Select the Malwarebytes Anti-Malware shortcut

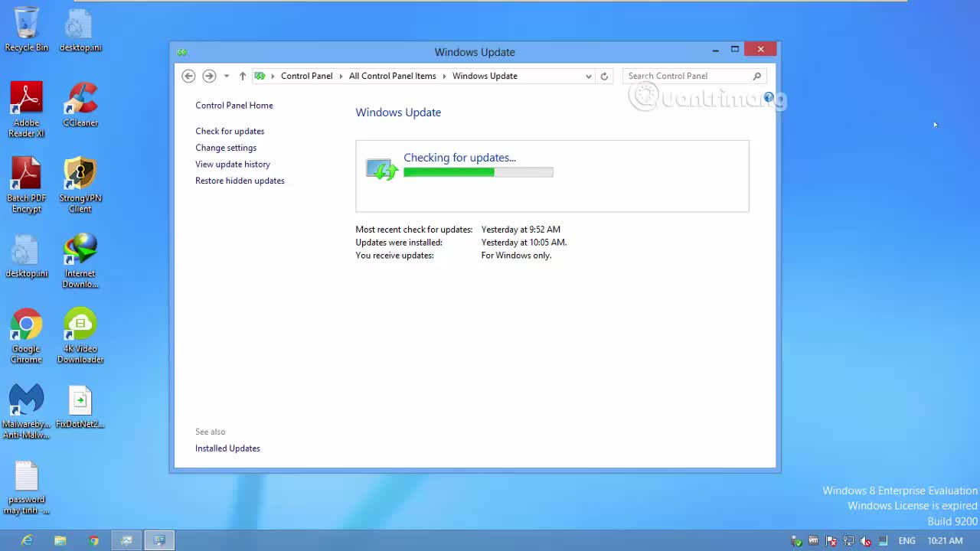coord(26,412)
